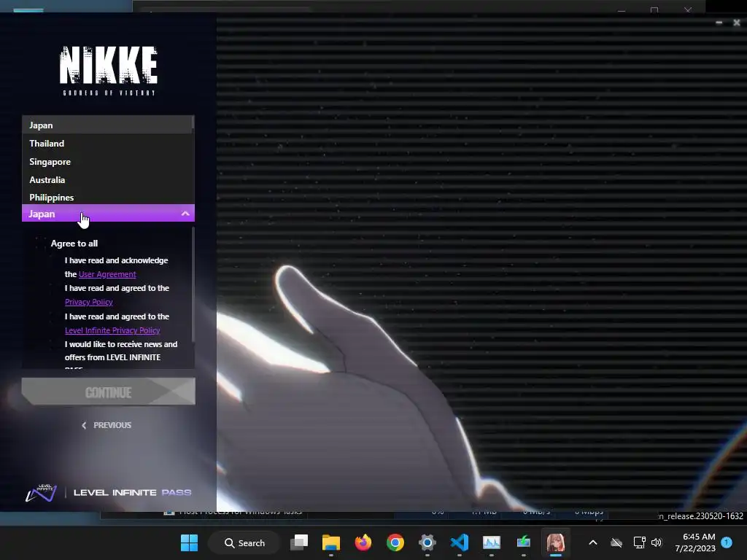
Task: Open the User Agreement link
Action: click(107, 274)
